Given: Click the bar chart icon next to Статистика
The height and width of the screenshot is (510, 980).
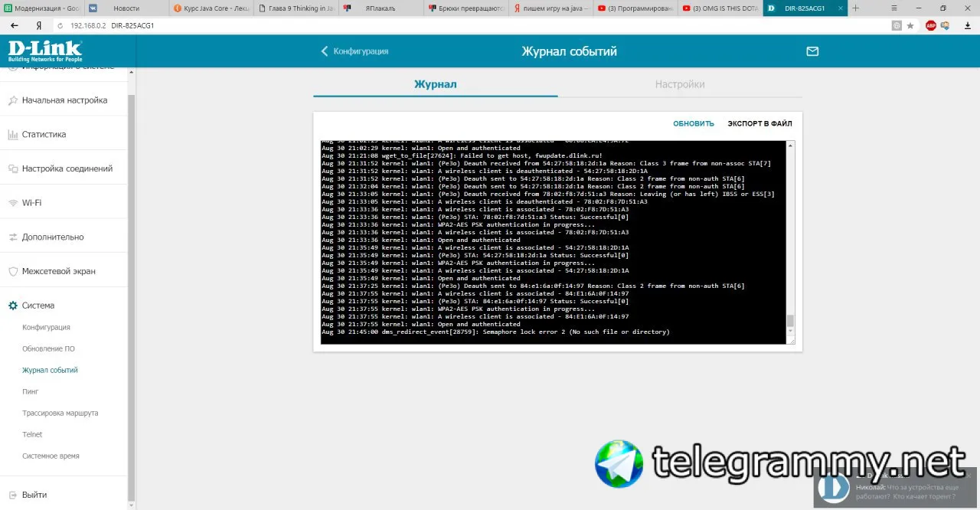Looking at the screenshot, I should pyautogui.click(x=13, y=135).
